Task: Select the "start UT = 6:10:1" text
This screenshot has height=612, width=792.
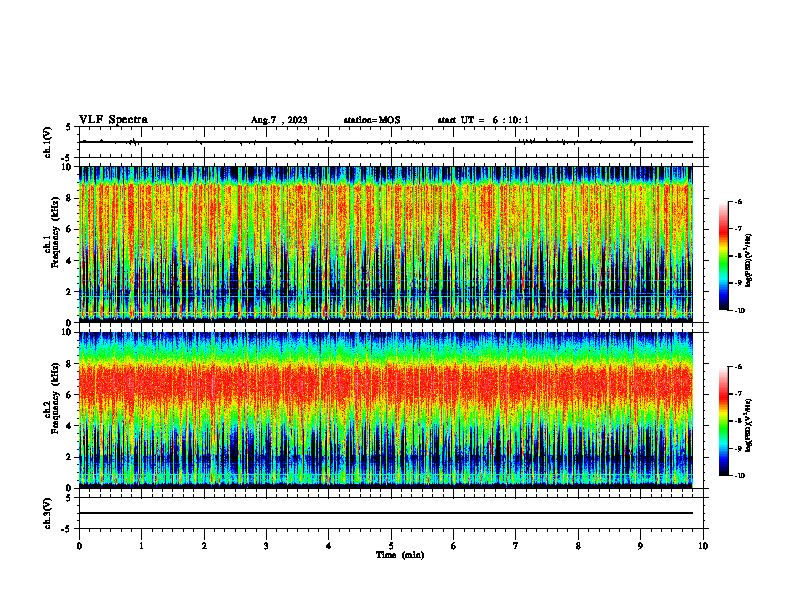Action: click(483, 120)
